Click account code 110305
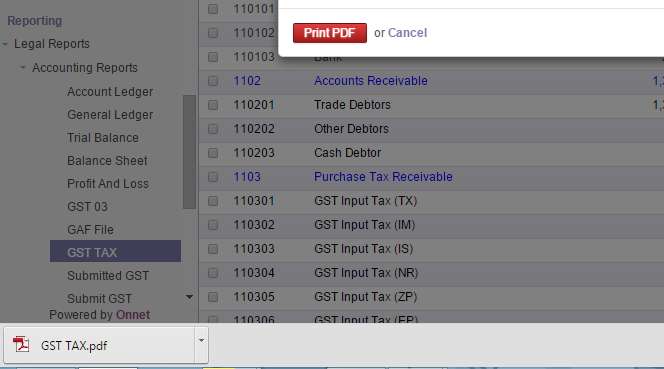The image size is (664, 369). pos(254,297)
